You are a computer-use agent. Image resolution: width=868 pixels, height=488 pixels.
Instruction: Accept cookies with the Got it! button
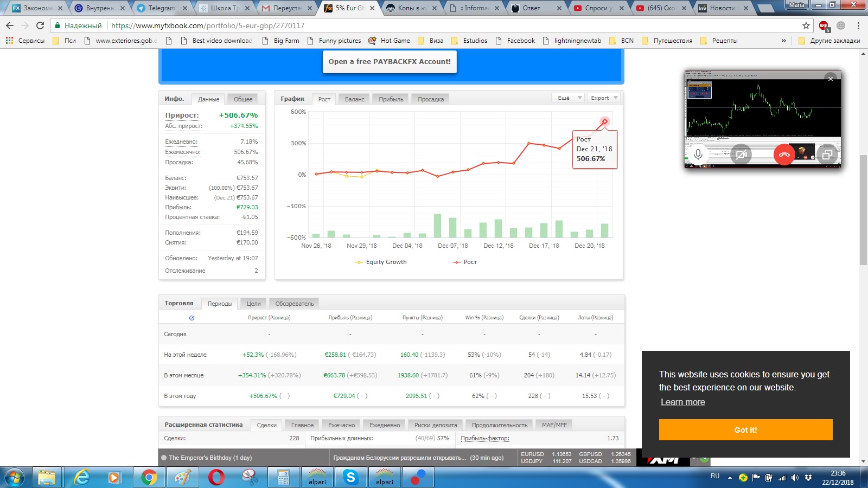coord(745,430)
